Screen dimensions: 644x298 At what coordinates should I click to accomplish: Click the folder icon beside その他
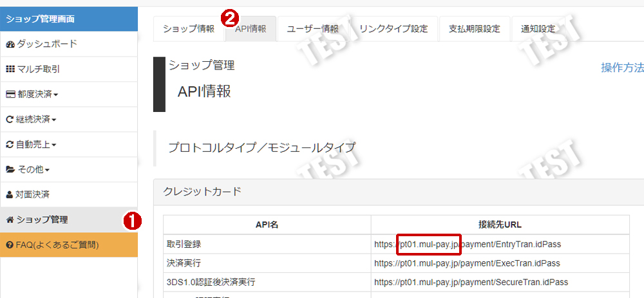(x=10, y=170)
